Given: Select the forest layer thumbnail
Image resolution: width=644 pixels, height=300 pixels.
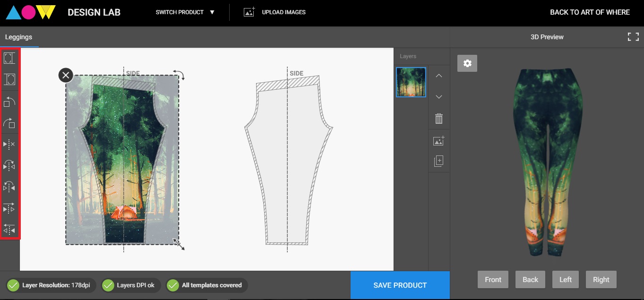Looking at the screenshot, I should pyautogui.click(x=411, y=82).
